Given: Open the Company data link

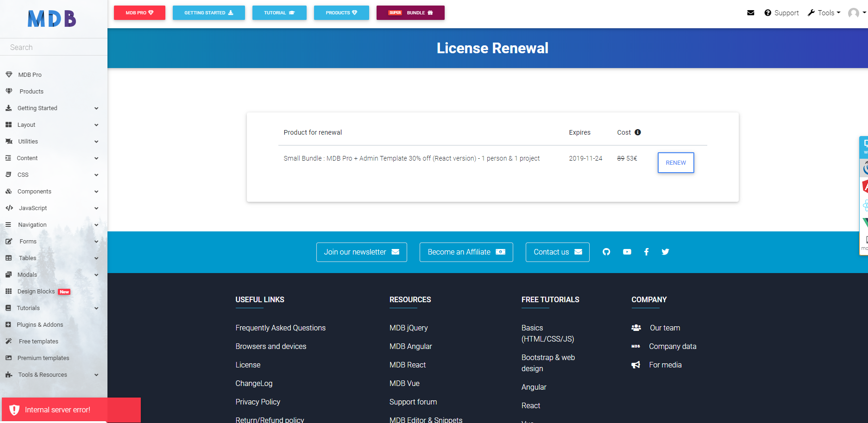Looking at the screenshot, I should 673,346.
